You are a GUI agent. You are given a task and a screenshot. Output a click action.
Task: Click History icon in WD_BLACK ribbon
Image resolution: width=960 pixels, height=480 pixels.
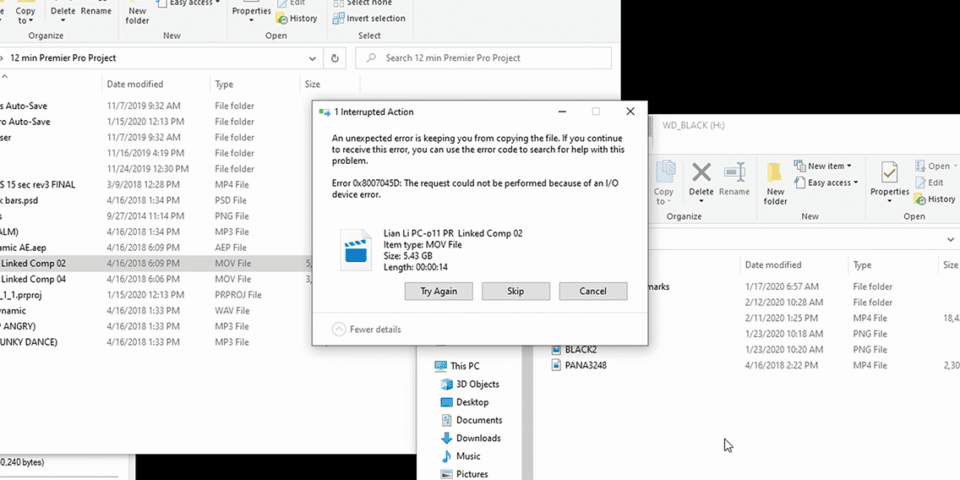(933, 199)
